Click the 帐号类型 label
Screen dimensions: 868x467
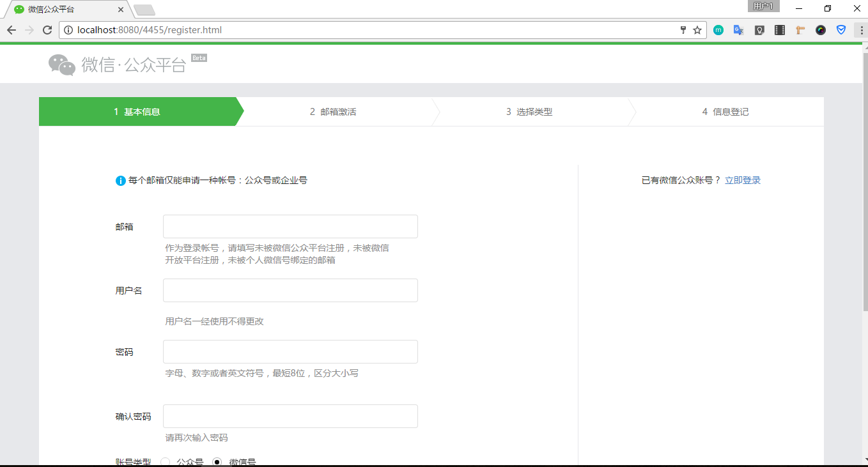coord(133,462)
